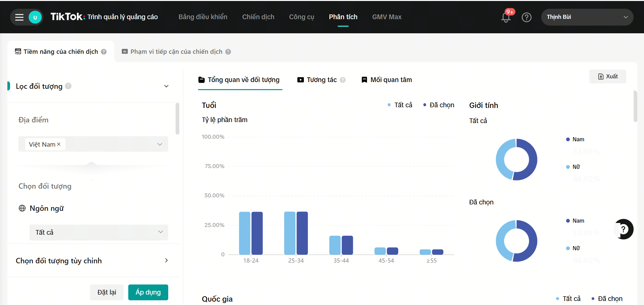Viewport: 644px width, 305px height.
Task: Toggle Đã chọn legend in Quốc gia chart
Action: (x=607, y=299)
